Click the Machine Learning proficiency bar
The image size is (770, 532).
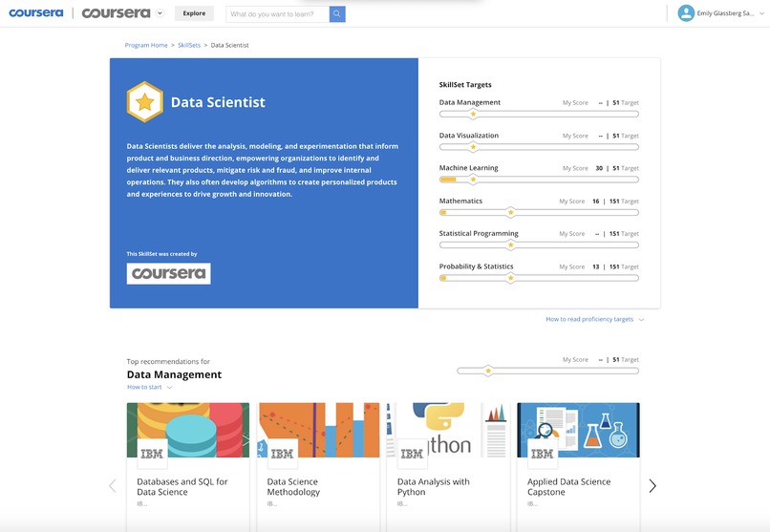539,180
